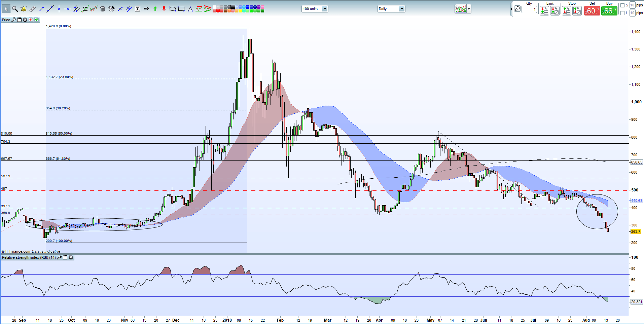Click the add indicator chart icon
This screenshot has width=644, height=324.
(x=461, y=9)
